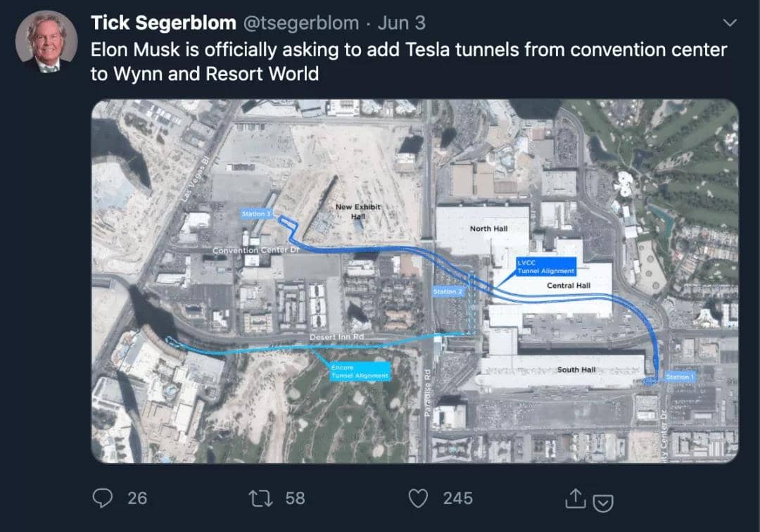Click the Encore Tunnel Alignment callout

coord(359,372)
